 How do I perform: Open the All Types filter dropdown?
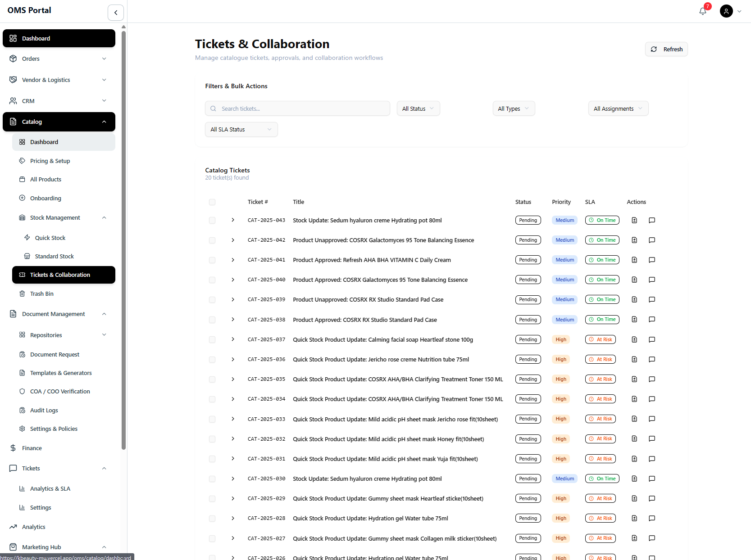(514, 108)
